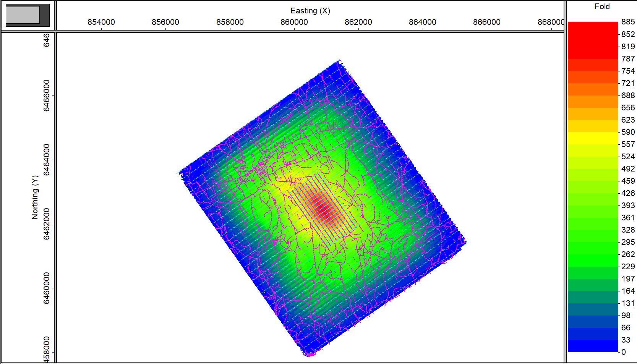Click the 'Northing (Y)' axis title

coord(35,197)
